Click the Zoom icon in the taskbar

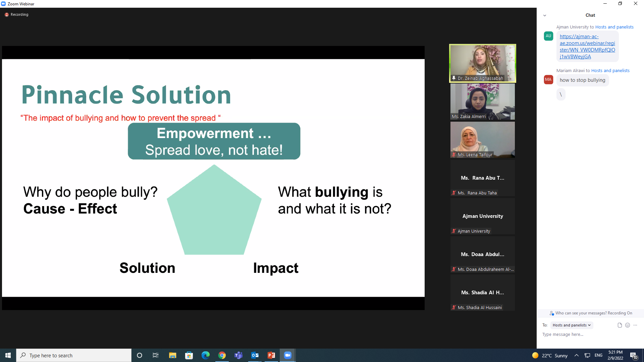tap(288, 355)
